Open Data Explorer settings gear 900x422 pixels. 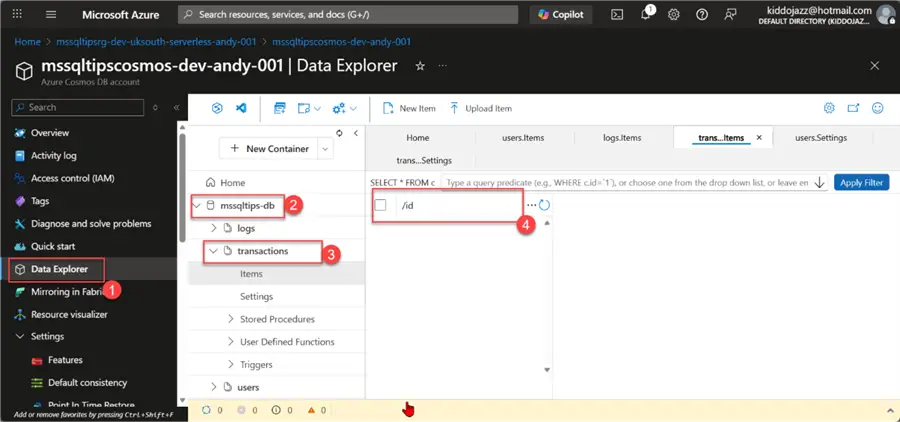click(829, 108)
